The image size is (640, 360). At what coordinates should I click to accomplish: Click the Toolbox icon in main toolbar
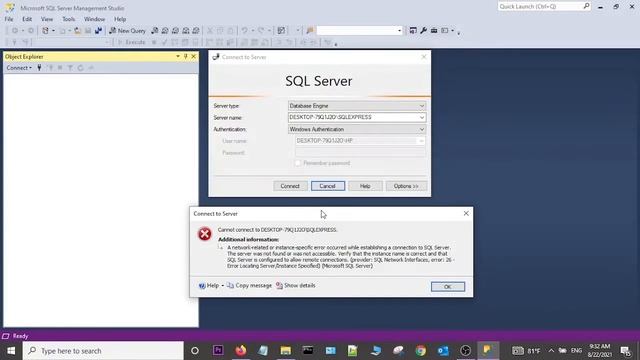point(434,31)
